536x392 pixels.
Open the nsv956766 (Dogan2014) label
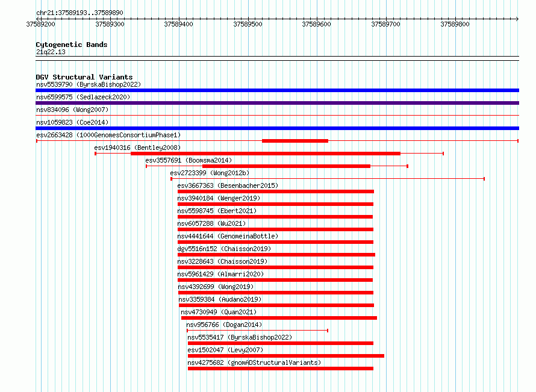click(224, 325)
